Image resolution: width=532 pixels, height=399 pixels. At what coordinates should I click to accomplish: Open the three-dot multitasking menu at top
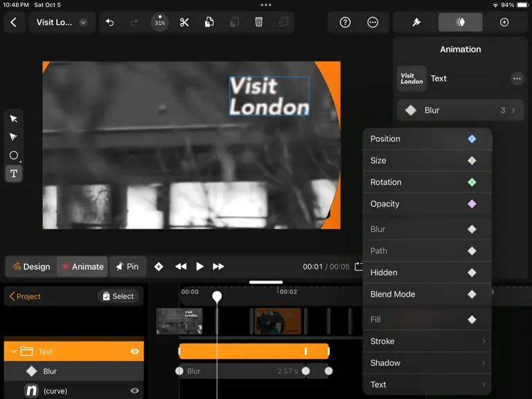click(x=266, y=5)
